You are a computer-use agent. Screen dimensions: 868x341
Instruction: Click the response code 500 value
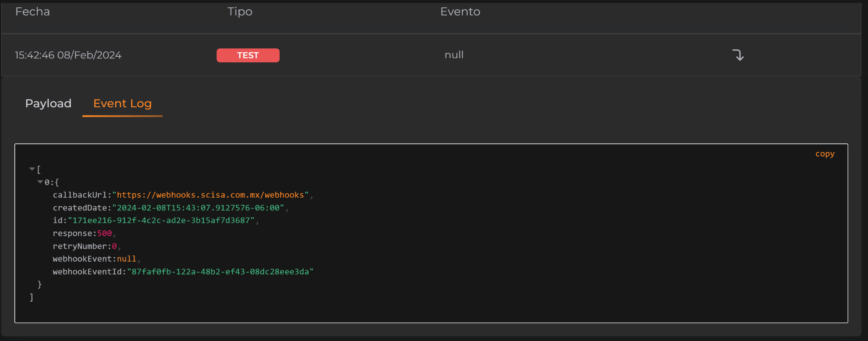(104, 233)
